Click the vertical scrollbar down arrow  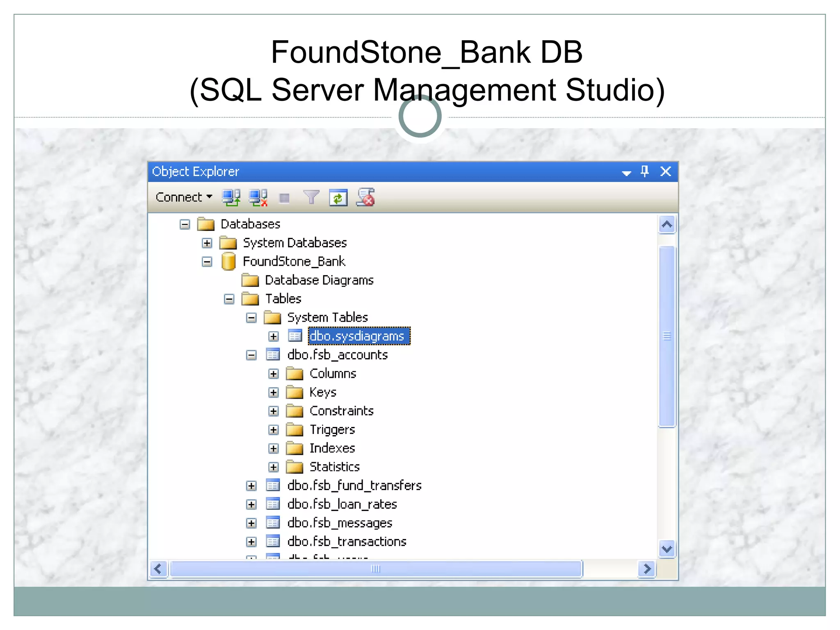(x=667, y=549)
